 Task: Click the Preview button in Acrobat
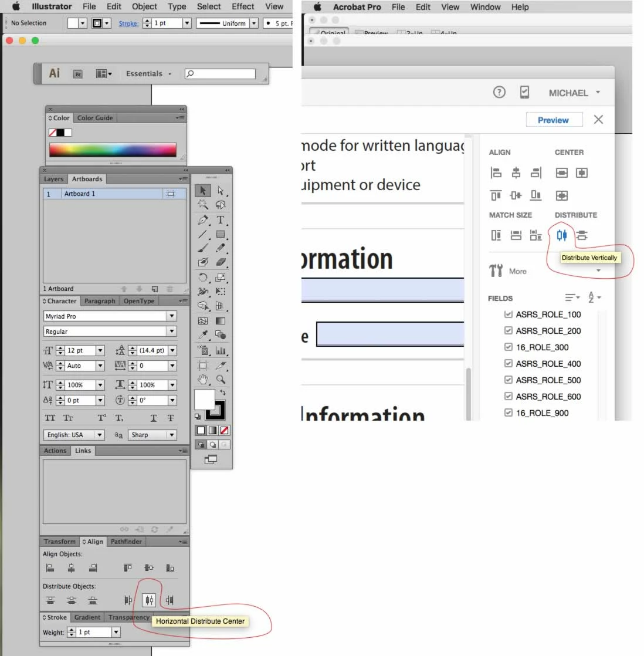553,120
